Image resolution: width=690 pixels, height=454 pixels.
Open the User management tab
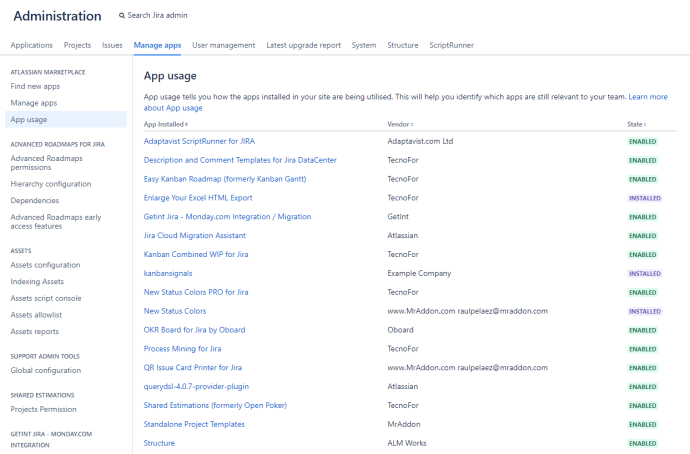[x=223, y=45]
